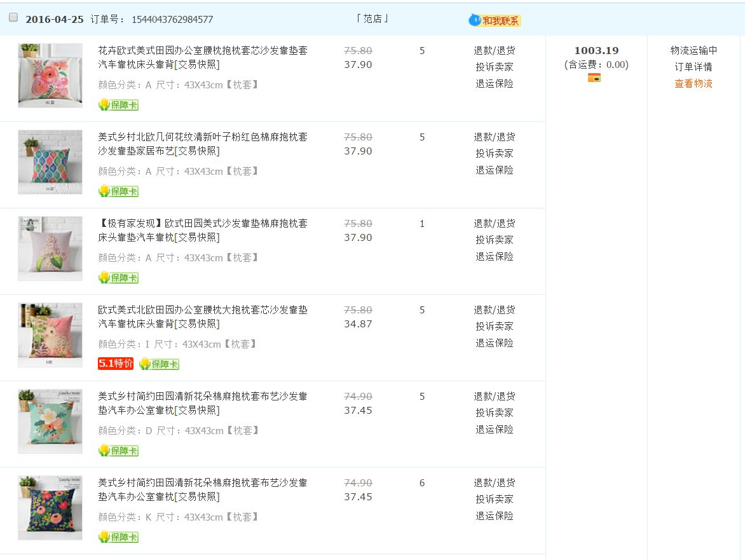Viewport: 745px width, 560px height.
Task: Click 退运保险 for 极有家发现 item
Action: [x=495, y=257]
